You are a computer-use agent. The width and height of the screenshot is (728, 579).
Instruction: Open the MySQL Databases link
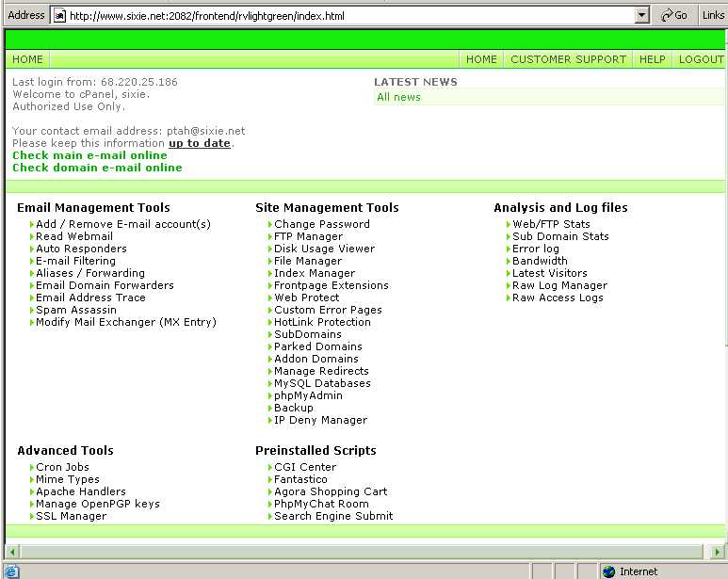322,384
